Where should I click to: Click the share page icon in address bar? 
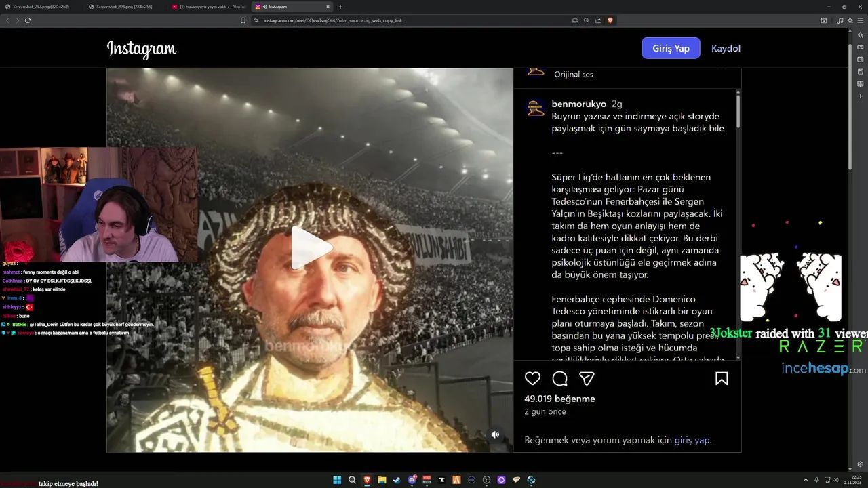point(597,20)
